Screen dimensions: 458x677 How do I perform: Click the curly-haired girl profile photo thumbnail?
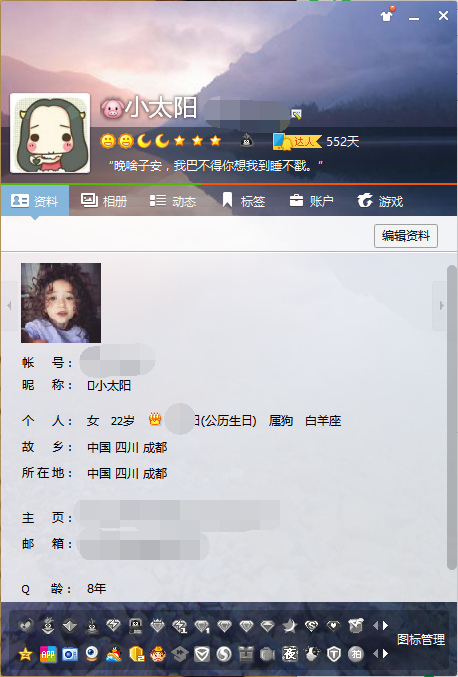tap(61, 303)
